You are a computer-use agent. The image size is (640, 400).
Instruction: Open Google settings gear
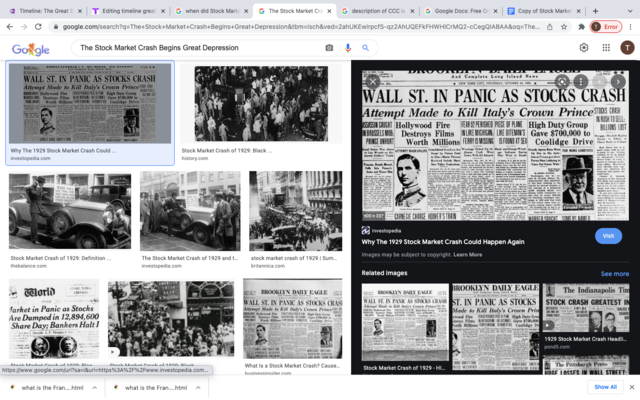[x=584, y=48]
